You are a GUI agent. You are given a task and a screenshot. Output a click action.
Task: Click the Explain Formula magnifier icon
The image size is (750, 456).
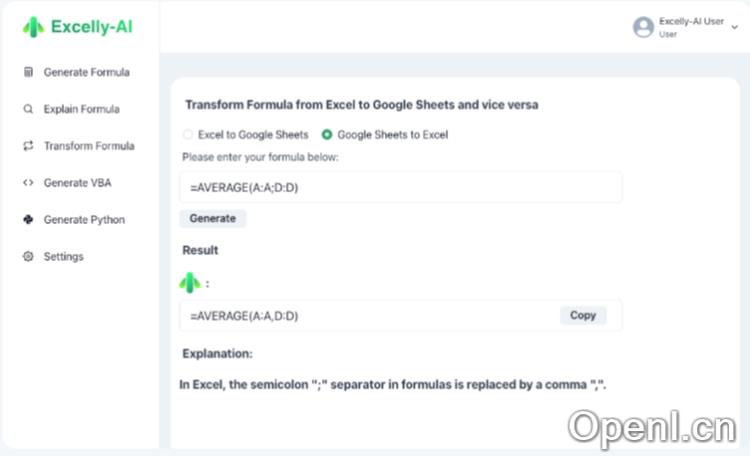click(x=28, y=109)
